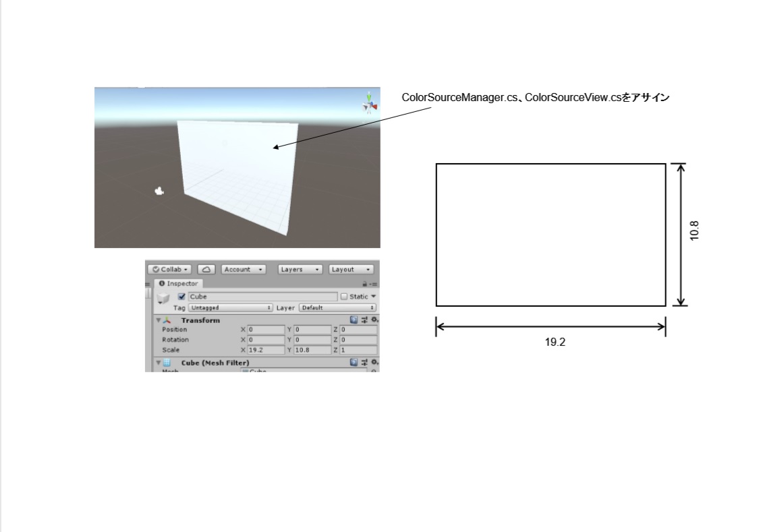Click the Rotation Z field
Screen dimensions: 757x532
pyautogui.click(x=358, y=340)
